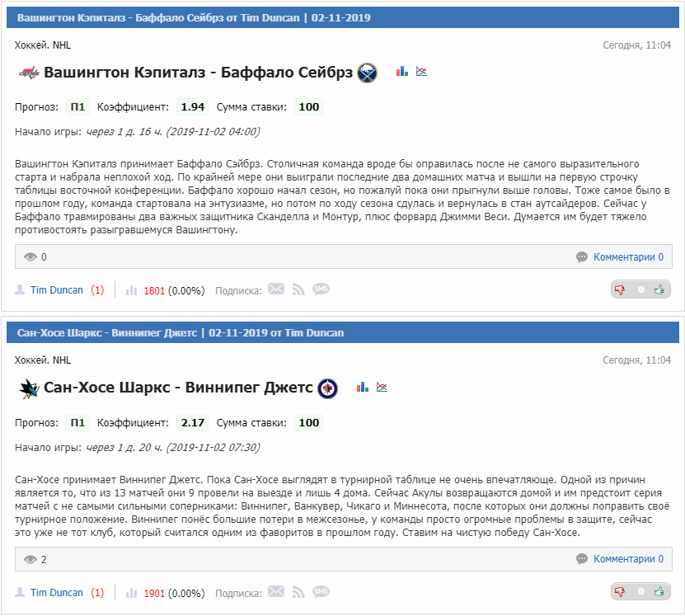Click coefficient value 1.94
The height and width of the screenshot is (616, 685).
[193, 107]
